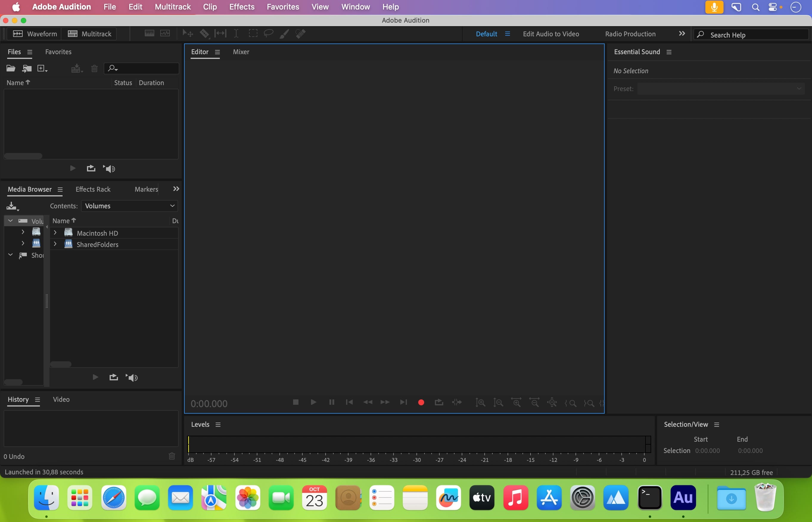Image resolution: width=812 pixels, height=522 pixels.
Task: Switch to the Mixer tab
Action: 241,52
